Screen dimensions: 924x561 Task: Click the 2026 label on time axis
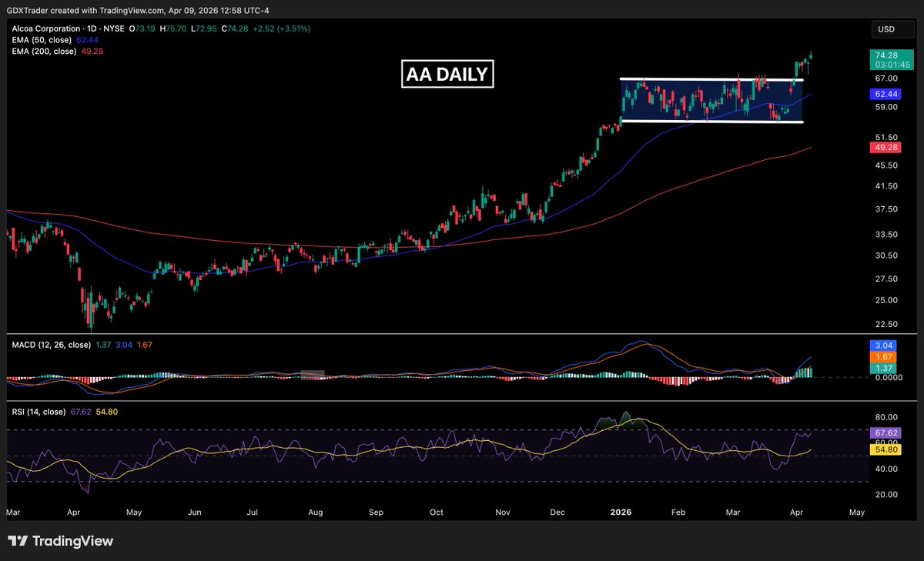click(x=619, y=511)
